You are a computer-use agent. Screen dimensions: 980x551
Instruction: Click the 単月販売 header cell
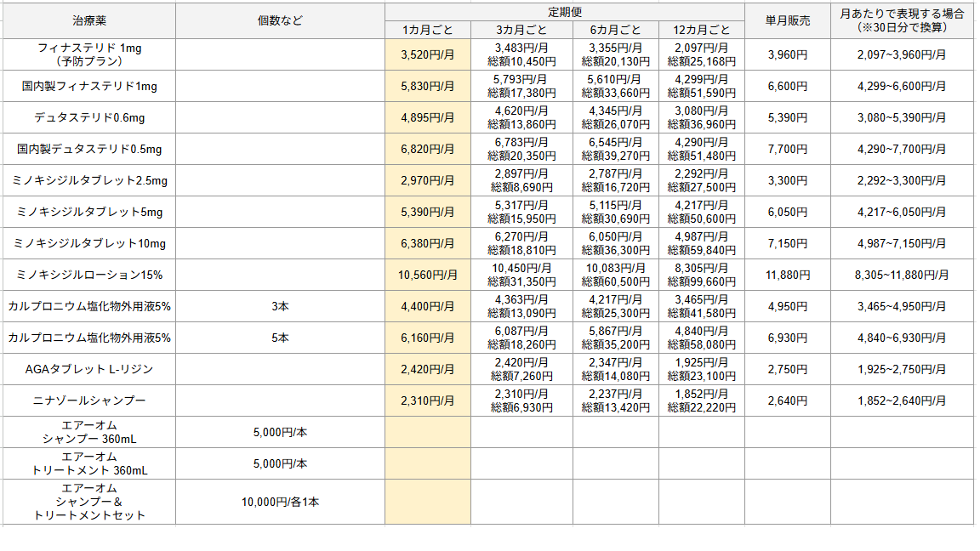788,20
